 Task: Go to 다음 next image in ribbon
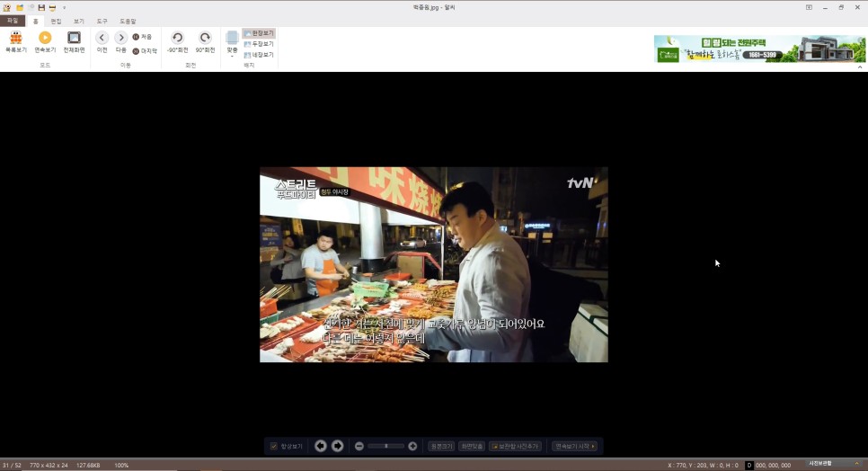[x=120, y=42]
